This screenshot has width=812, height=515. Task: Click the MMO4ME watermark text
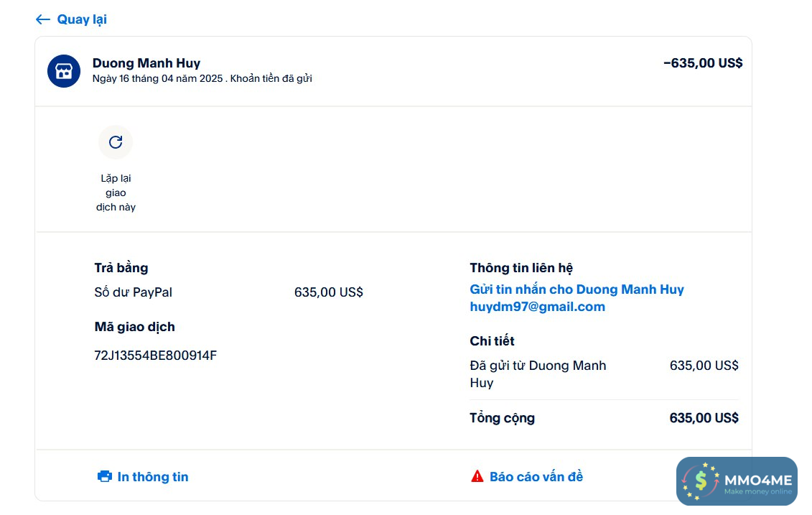pyautogui.click(x=757, y=479)
